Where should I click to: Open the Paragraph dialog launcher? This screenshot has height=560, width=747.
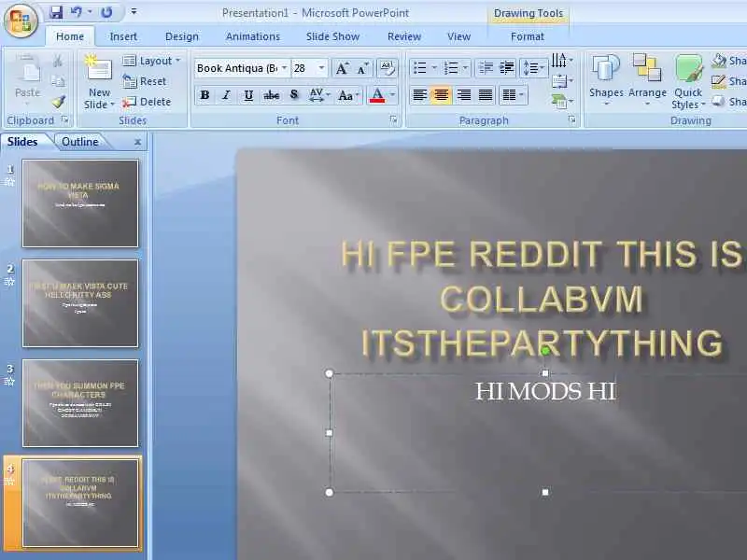571,120
